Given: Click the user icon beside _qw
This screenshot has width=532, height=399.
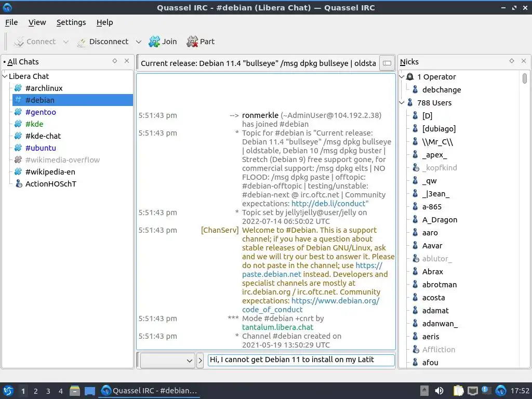Looking at the screenshot, I should point(415,181).
